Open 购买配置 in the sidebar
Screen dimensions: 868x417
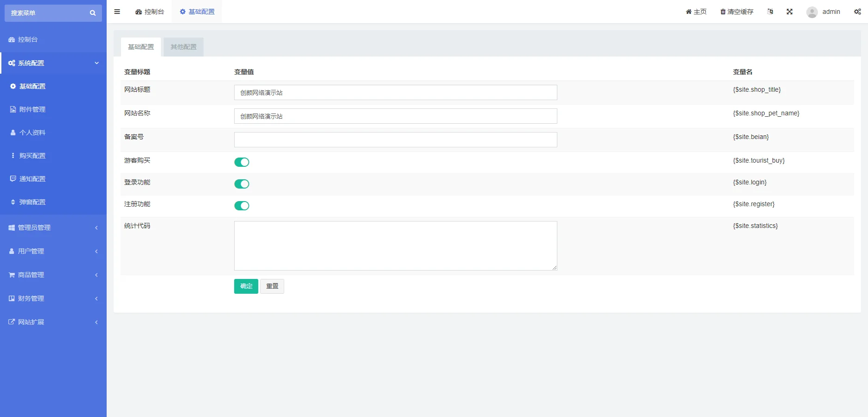pyautogui.click(x=32, y=156)
